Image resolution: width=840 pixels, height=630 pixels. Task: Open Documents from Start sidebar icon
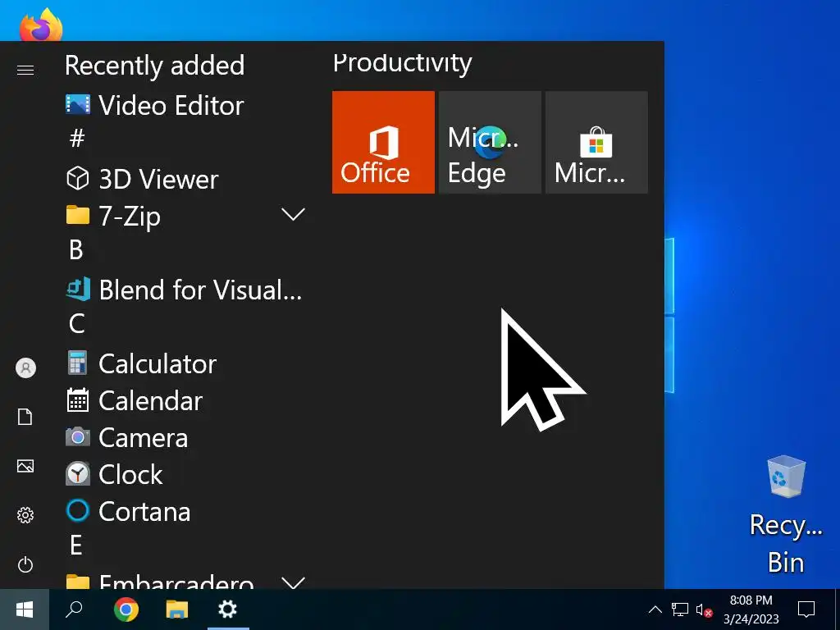pyautogui.click(x=25, y=417)
